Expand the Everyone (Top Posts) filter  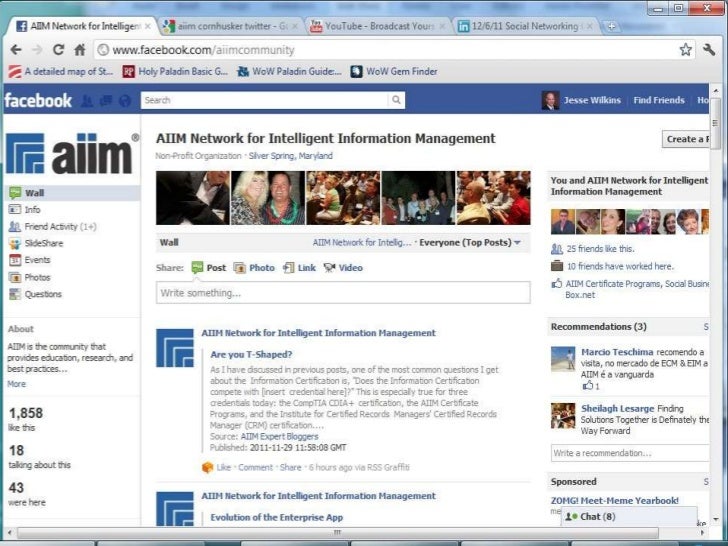pos(470,242)
